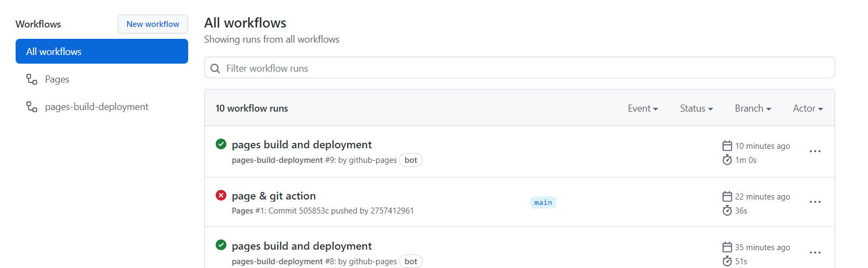Click the 10 minutes ago timestamp
Image resolution: width=868 pixels, height=268 pixels.
tap(762, 146)
